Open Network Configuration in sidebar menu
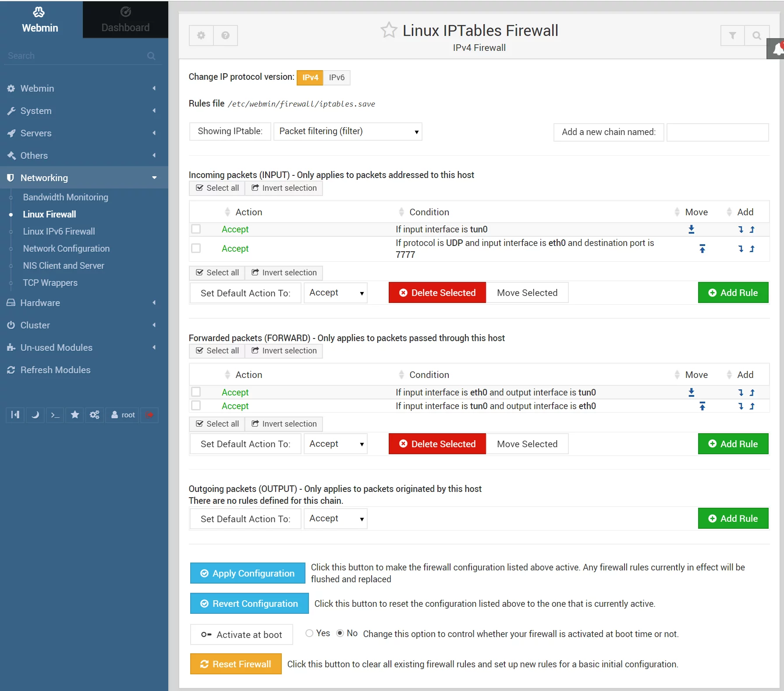 pos(66,249)
